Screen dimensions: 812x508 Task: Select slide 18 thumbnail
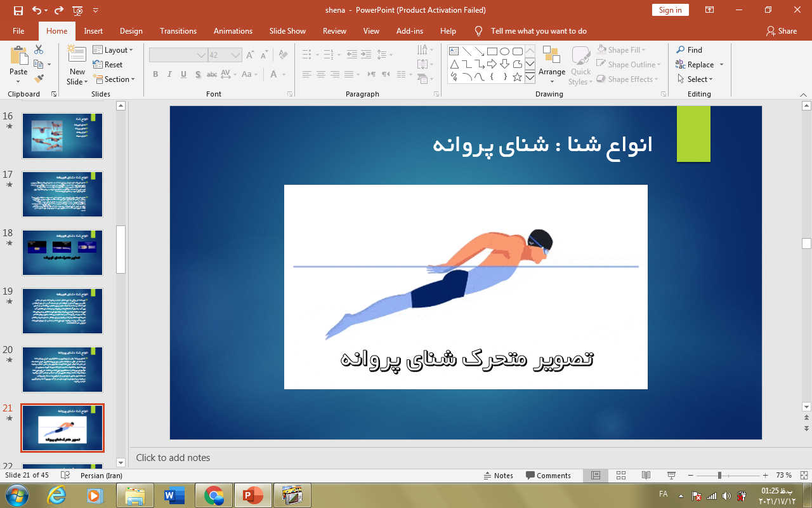[62, 252]
